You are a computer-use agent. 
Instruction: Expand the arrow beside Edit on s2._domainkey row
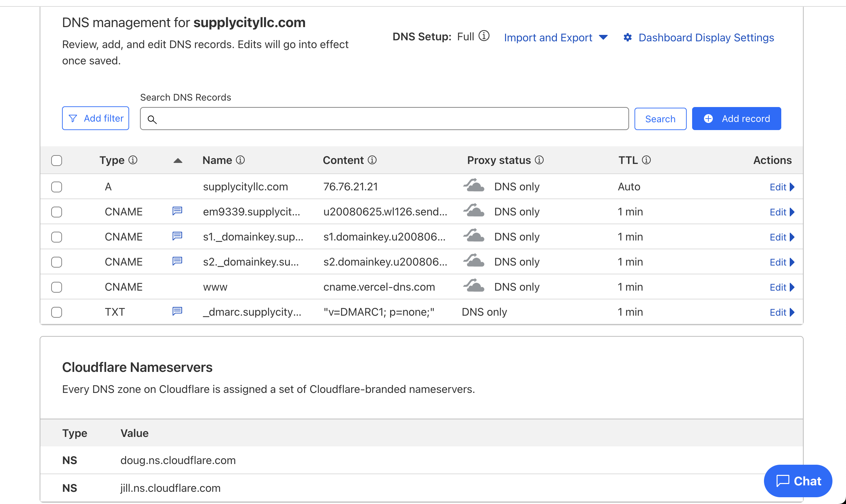[x=792, y=262]
